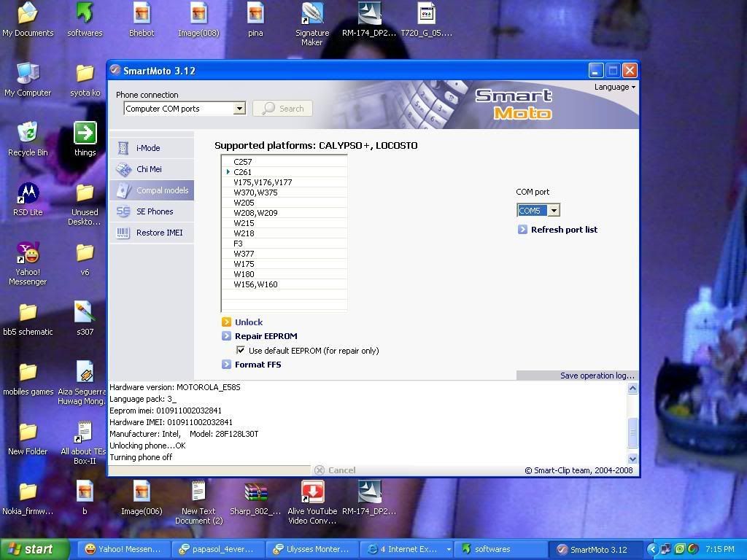The height and width of the screenshot is (560, 747).
Task: Open the SE Phones section
Action: [152, 211]
